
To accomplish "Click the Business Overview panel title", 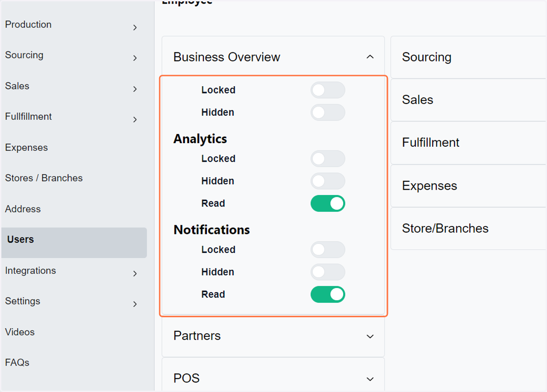I will point(227,57).
